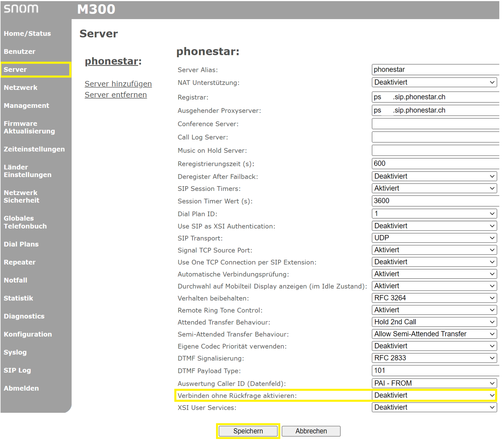The height and width of the screenshot is (441, 504).
Task: Click the Session Timer Wert field
Action: click(x=436, y=201)
